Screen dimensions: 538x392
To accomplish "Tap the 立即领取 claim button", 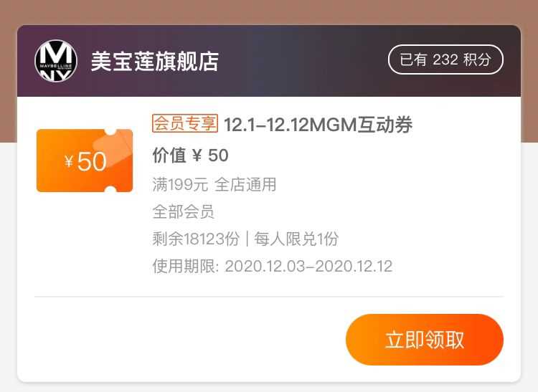I will [x=425, y=340].
